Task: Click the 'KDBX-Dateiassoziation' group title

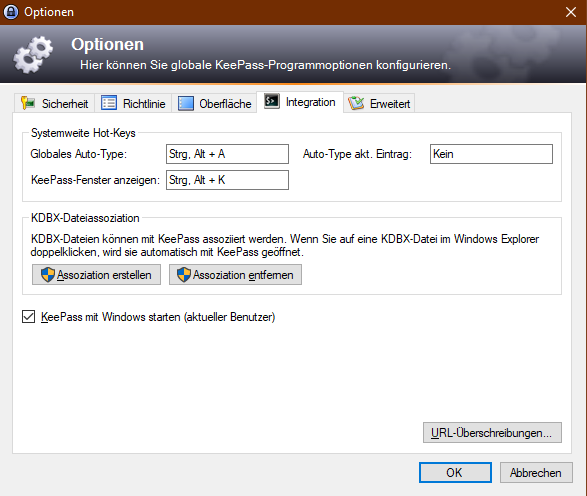Action: tap(85, 218)
